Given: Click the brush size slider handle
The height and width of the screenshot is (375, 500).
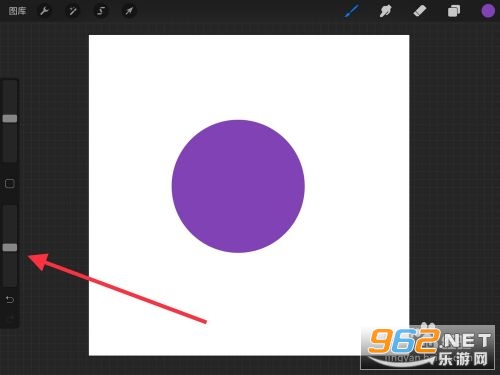Looking at the screenshot, I should [10, 119].
